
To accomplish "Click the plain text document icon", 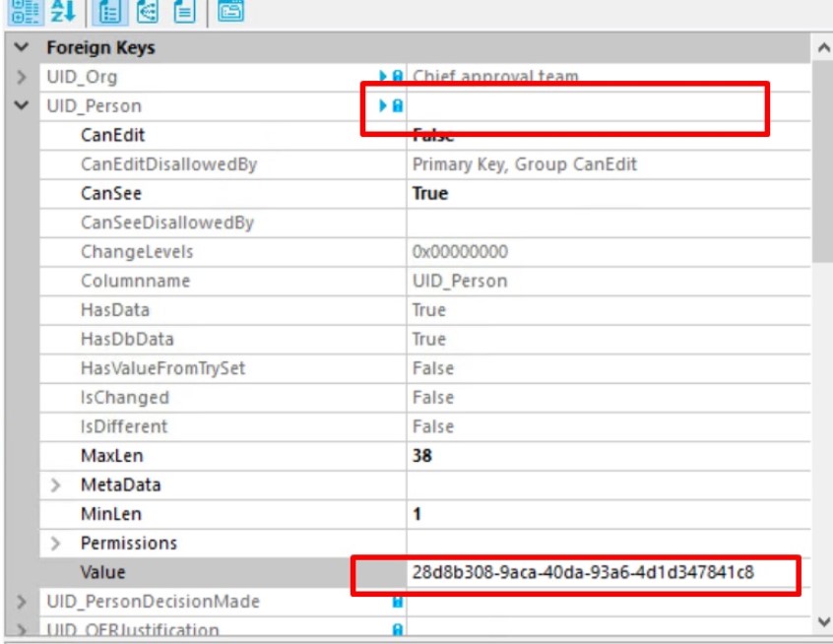I will point(184,12).
